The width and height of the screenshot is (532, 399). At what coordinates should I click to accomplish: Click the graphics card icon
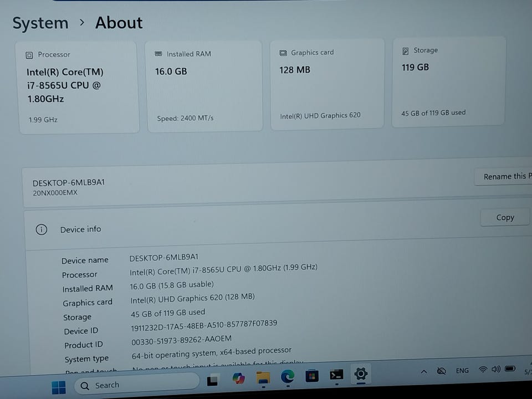[283, 53]
